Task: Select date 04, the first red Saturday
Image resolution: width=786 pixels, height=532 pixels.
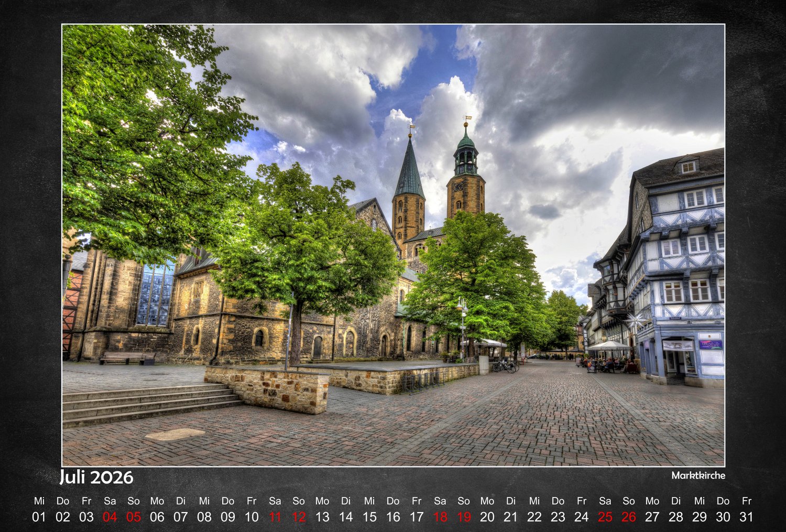Action: point(110,517)
